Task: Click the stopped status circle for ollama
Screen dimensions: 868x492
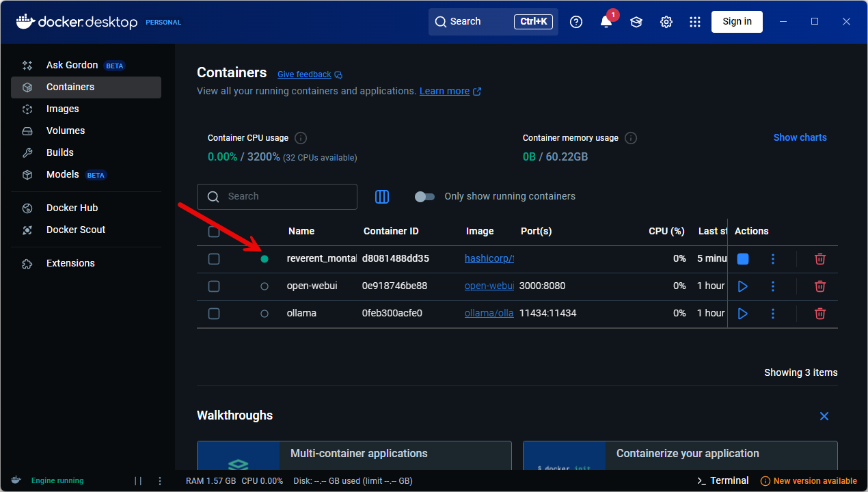Action: tap(265, 314)
